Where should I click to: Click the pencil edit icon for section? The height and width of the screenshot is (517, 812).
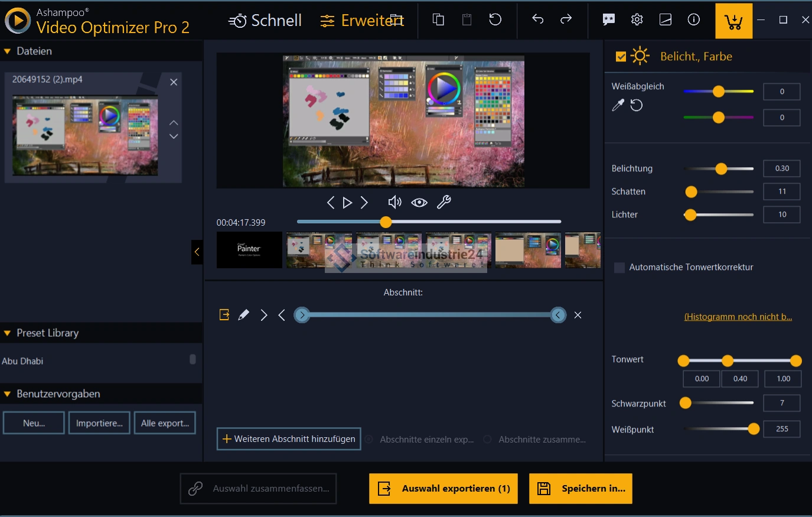coord(243,315)
